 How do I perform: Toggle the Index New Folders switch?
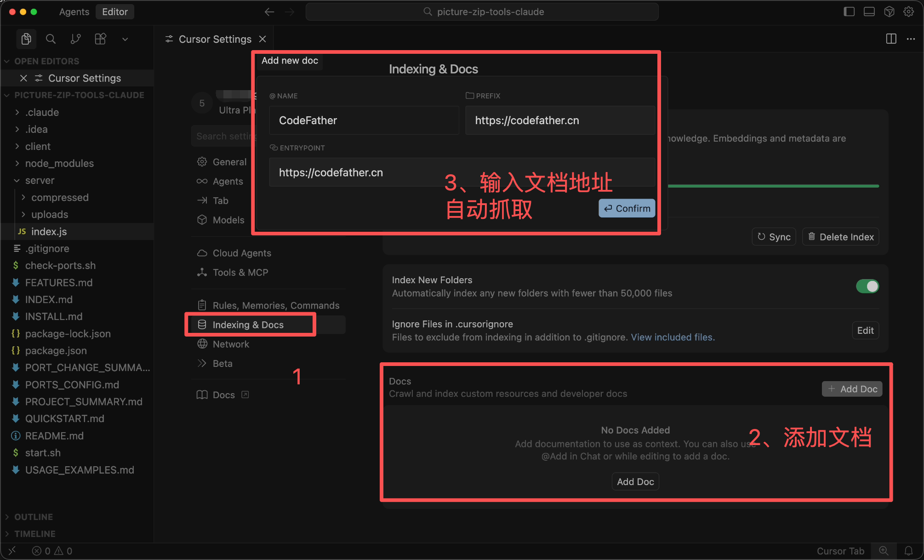(x=867, y=286)
